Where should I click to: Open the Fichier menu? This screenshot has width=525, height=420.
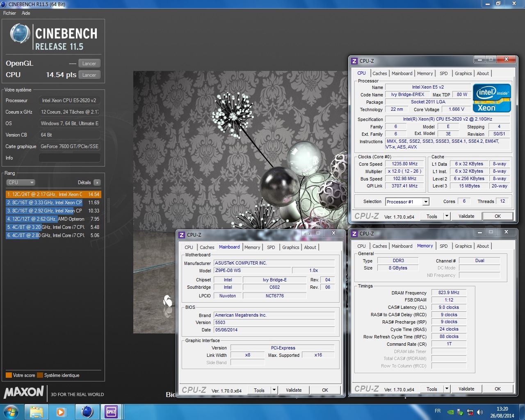pyautogui.click(x=9, y=13)
